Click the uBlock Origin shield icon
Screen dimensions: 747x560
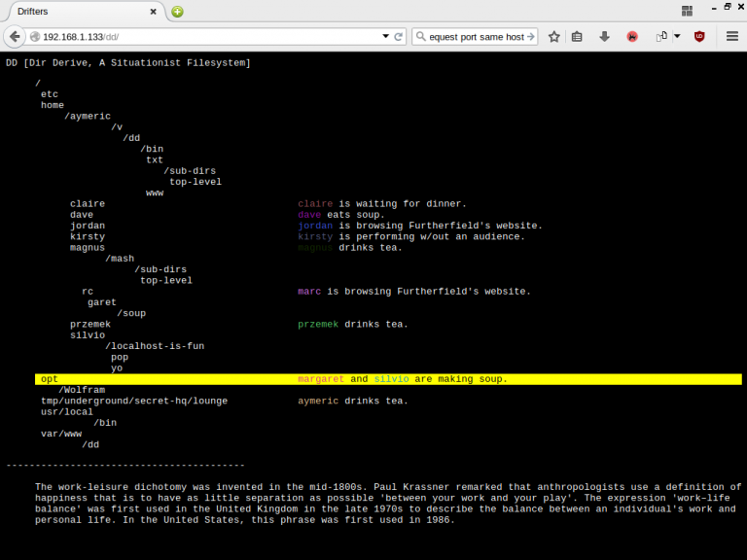[x=699, y=37]
